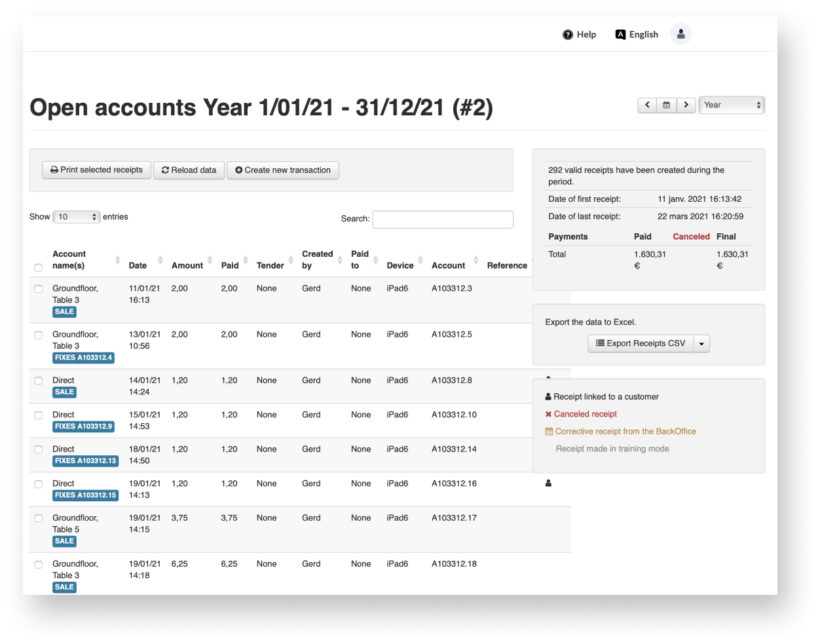This screenshot has height=644, width=820.
Task: Click the Help question mark icon
Action: (568, 35)
